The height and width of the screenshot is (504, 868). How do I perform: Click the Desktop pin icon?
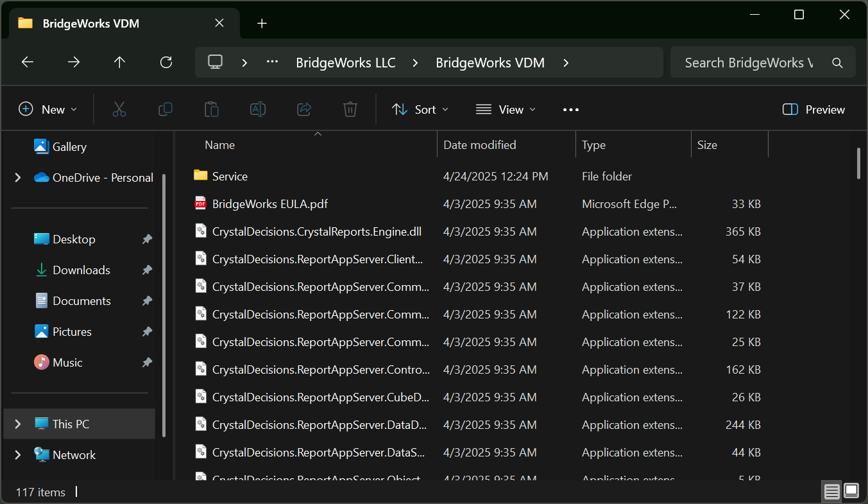pos(147,239)
